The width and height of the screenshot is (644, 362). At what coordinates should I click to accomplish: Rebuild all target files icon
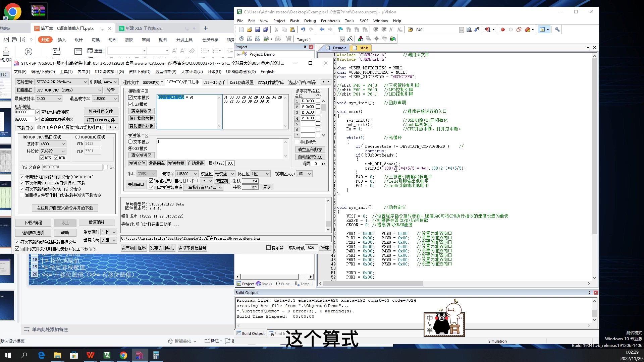(x=258, y=39)
